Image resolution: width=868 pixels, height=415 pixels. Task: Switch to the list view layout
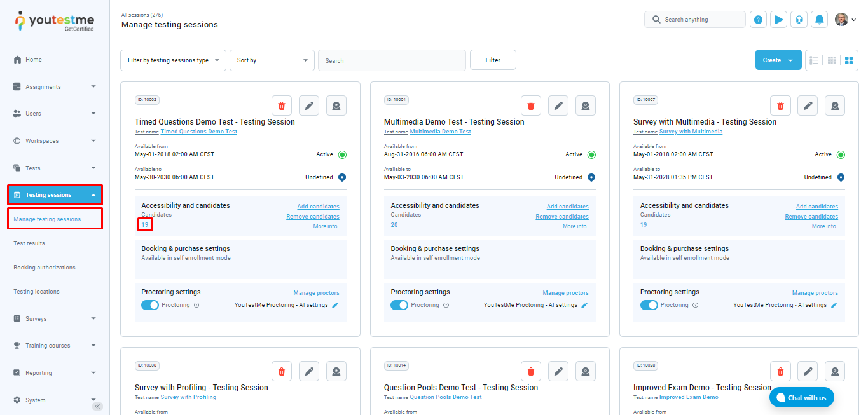(814, 60)
